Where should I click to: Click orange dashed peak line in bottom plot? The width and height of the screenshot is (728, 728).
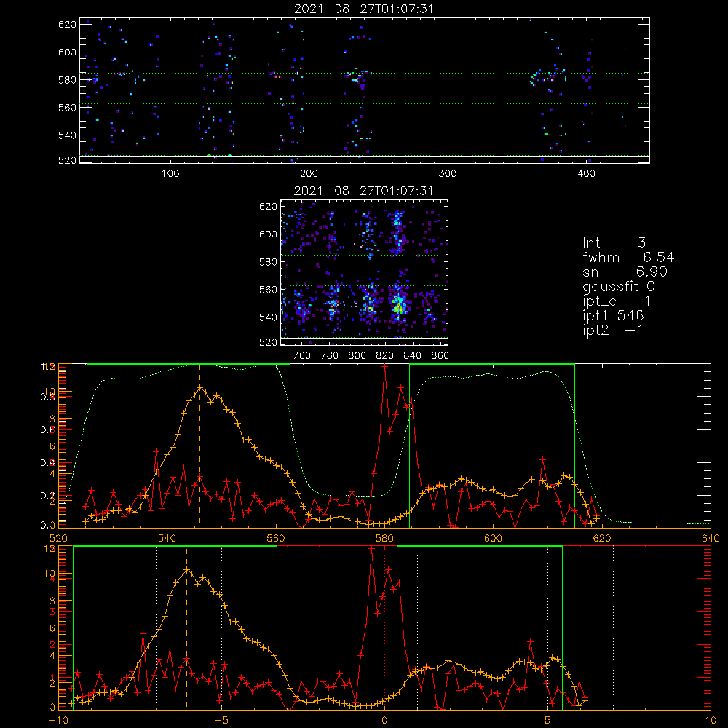pyautogui.click(x=186, y=628)
